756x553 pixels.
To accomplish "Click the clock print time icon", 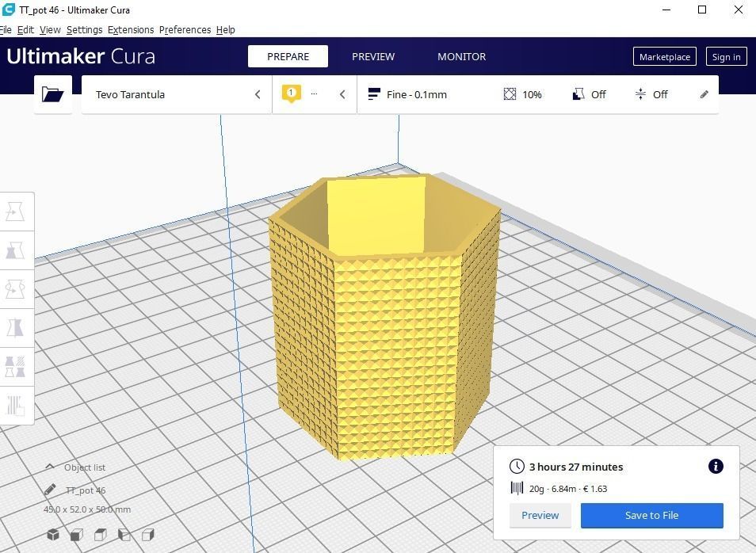I will 517,466.
